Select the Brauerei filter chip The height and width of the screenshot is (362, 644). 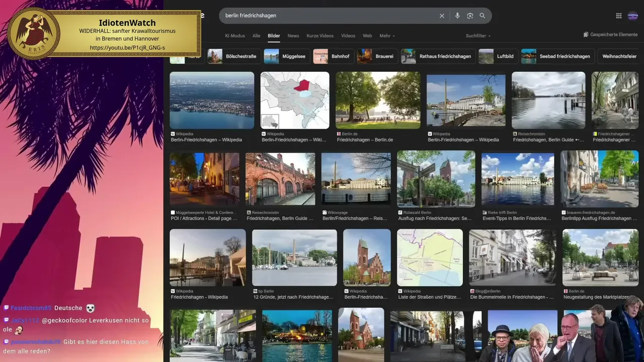[377, 56]
